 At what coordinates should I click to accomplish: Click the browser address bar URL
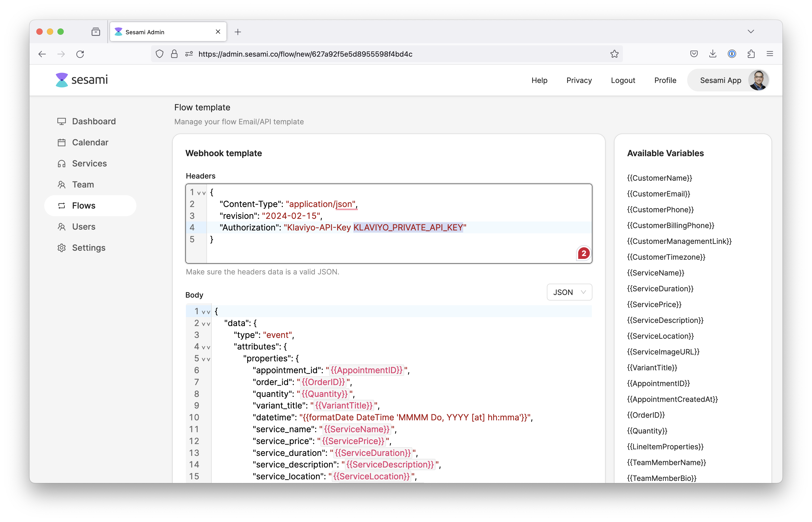[305, 54]
